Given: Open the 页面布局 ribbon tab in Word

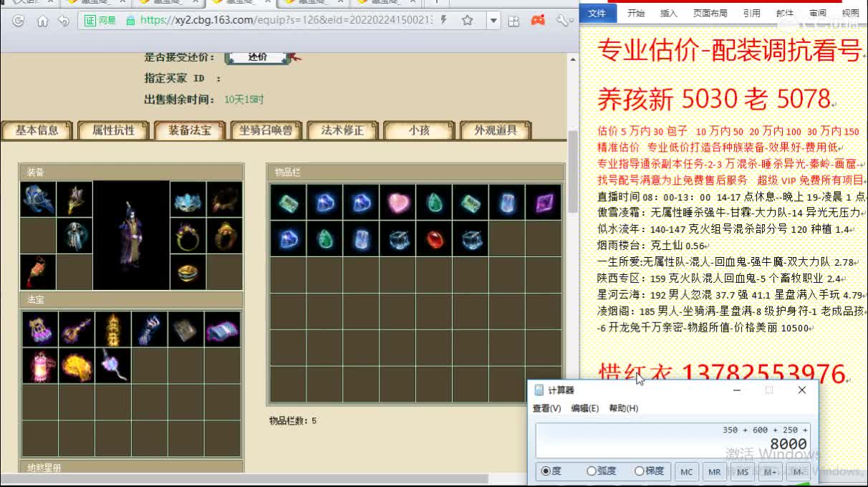Looking at the screenshot, I should 710,13.
